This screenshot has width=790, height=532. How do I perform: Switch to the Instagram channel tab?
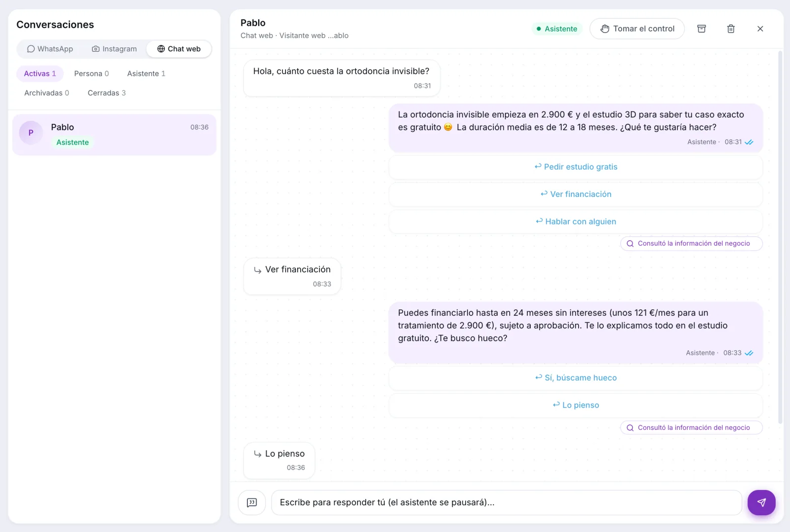(x=114, y=49)
